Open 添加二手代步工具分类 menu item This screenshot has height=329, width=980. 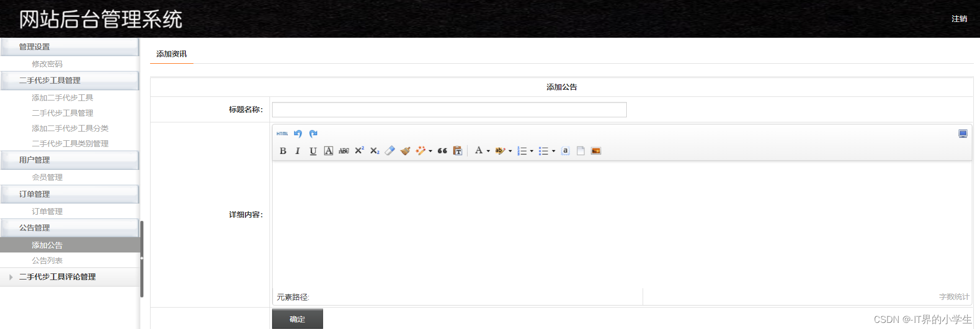coord(70,128)
